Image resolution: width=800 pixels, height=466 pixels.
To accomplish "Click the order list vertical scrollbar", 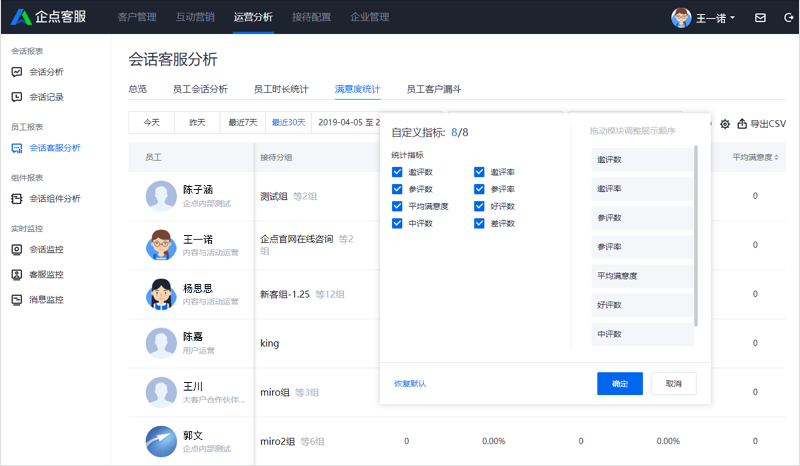I will point(696,236).
